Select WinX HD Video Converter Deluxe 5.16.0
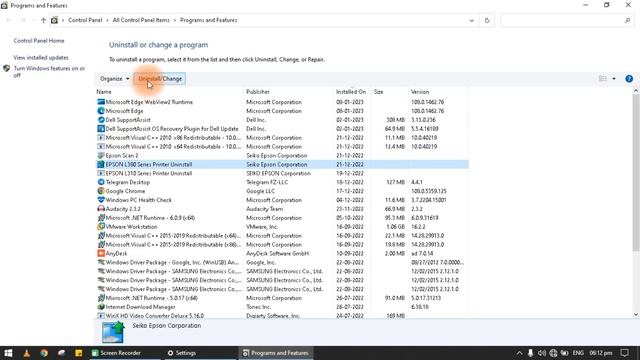This screenshot has height=360, width=640. point(282,316)
